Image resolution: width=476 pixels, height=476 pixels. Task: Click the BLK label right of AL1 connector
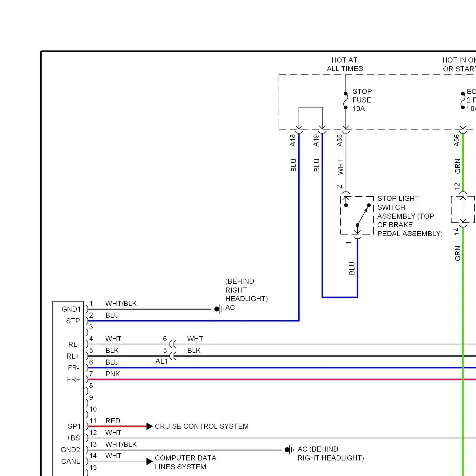tap(194, 351)
